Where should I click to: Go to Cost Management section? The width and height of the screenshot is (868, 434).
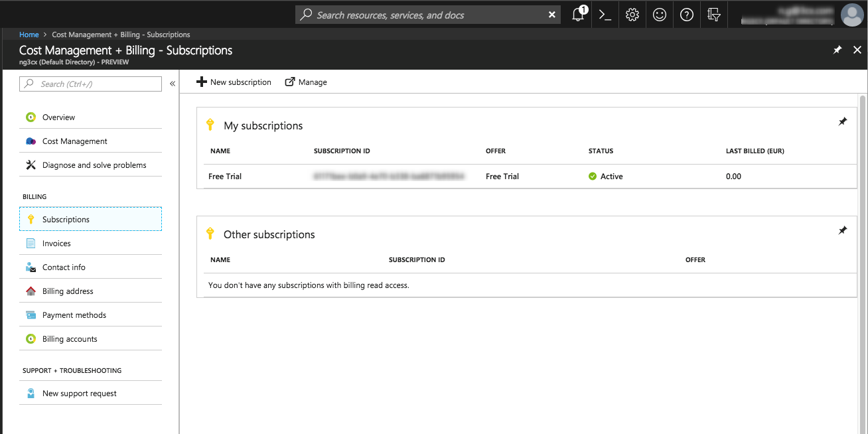pos(74,141)
